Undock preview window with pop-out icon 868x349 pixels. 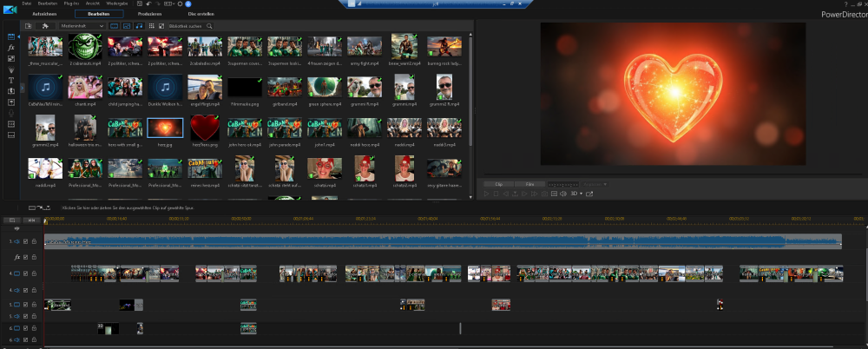[x=589, y=194]
